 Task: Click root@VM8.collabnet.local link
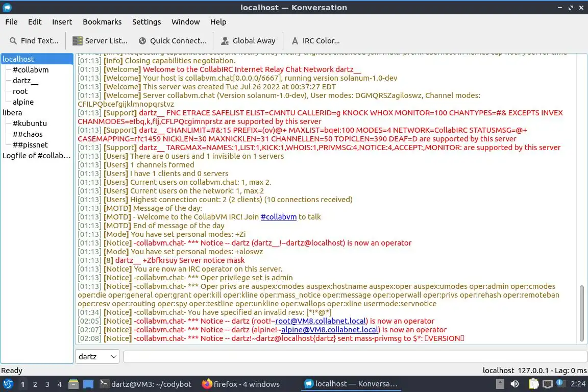[x=320, y=321]
